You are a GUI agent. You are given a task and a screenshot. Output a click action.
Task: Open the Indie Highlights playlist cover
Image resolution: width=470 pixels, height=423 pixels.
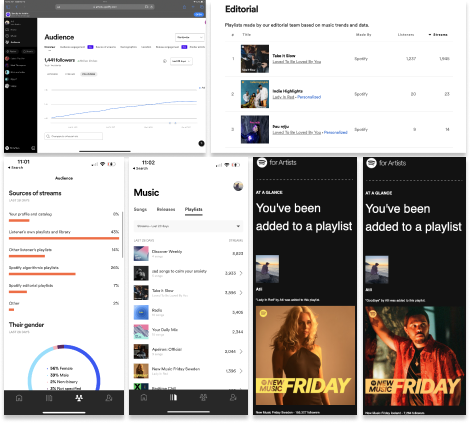pos(255,94)
